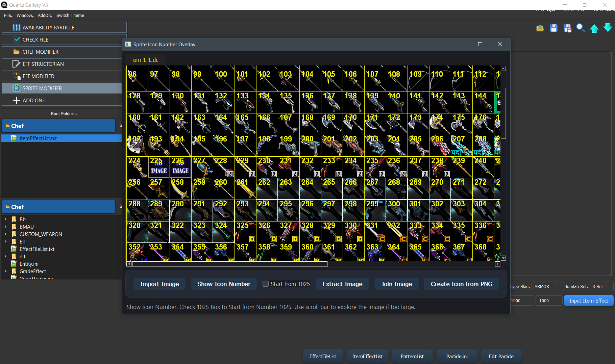Screen dimensions: 615x364
Task: Click the save-as double diskette icon
Action: (567, 28)
